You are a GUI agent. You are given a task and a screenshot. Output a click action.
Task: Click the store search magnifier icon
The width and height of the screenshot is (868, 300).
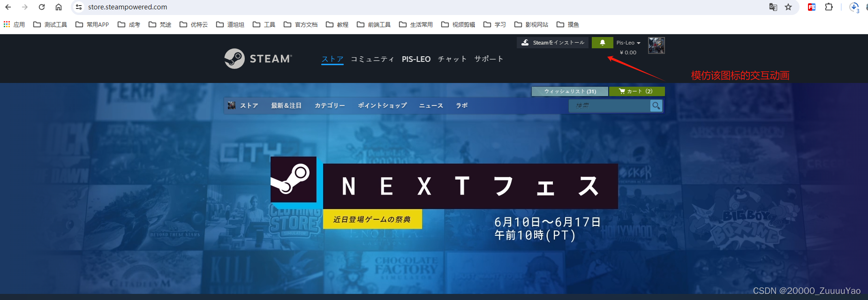pos(656,106)
